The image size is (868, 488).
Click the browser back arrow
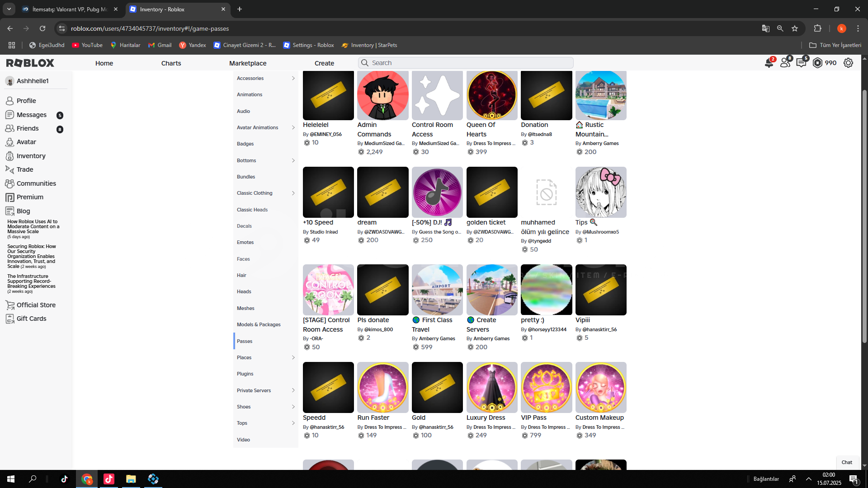click(10, 28)
